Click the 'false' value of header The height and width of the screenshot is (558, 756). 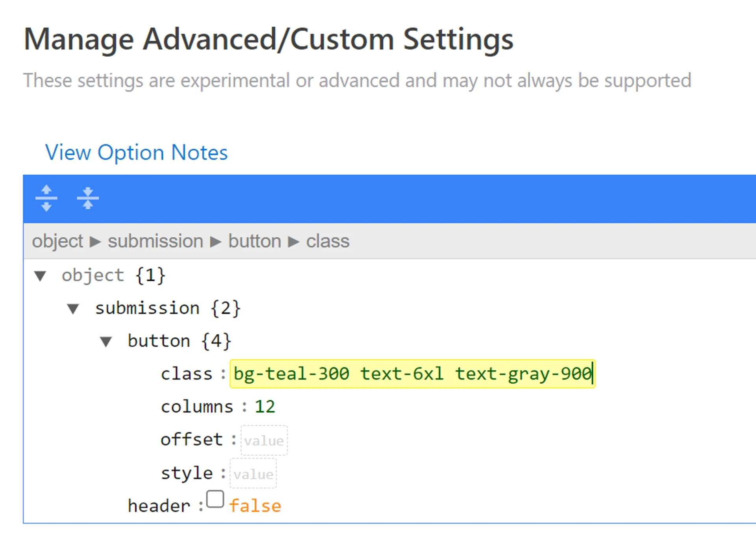255,506
